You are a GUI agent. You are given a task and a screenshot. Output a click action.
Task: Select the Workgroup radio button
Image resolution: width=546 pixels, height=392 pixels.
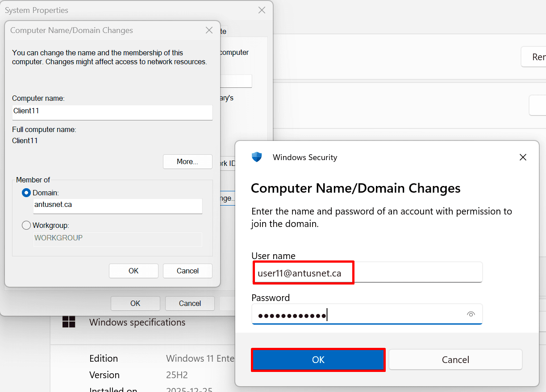pos(26,226)
